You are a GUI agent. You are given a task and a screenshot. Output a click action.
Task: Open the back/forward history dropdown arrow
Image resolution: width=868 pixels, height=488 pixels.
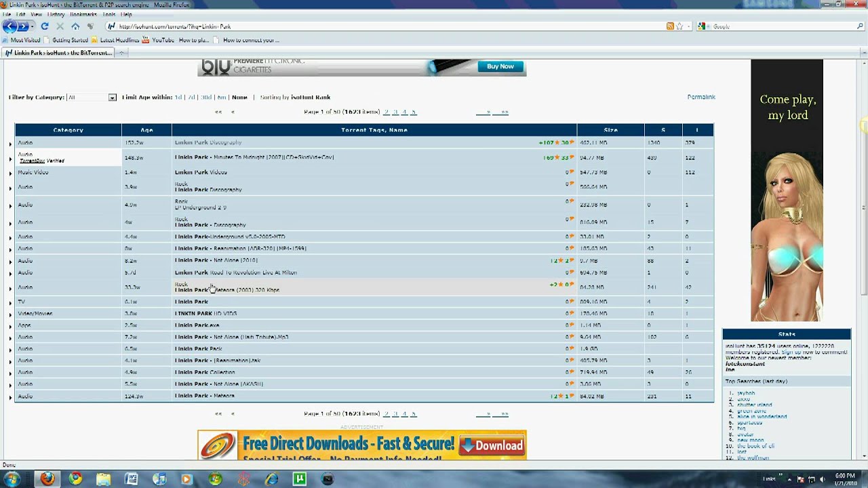(32, 26)
